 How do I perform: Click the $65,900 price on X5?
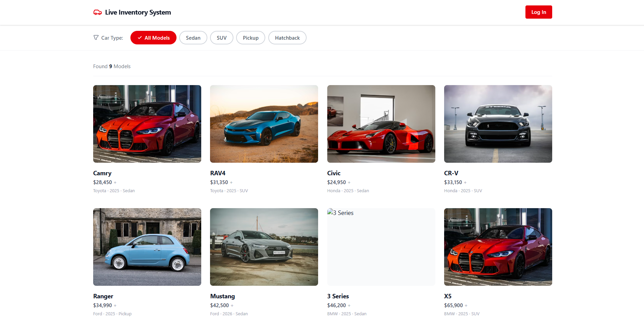coord(454,305)
